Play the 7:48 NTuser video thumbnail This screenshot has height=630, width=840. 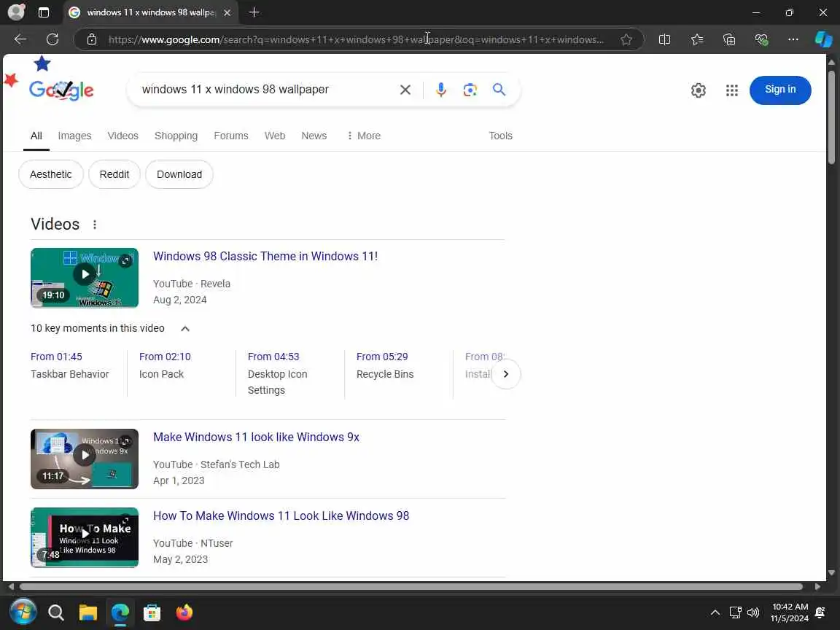click(x=85, y=537)
